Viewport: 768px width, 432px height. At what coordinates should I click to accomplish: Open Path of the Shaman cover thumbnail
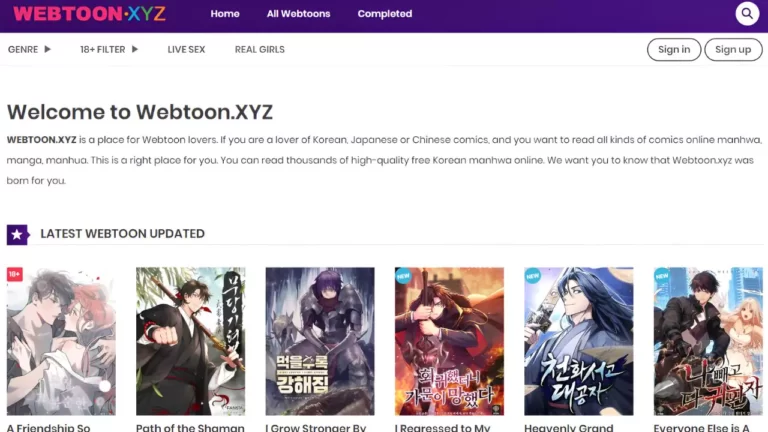pos(191,341)
